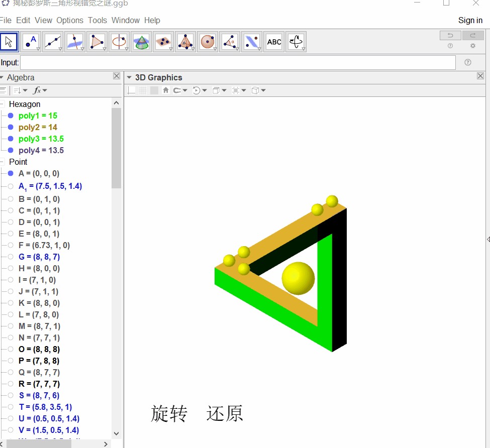
Task: Collapse the Hexagon group in Algebra
Action: coord(3,104)
